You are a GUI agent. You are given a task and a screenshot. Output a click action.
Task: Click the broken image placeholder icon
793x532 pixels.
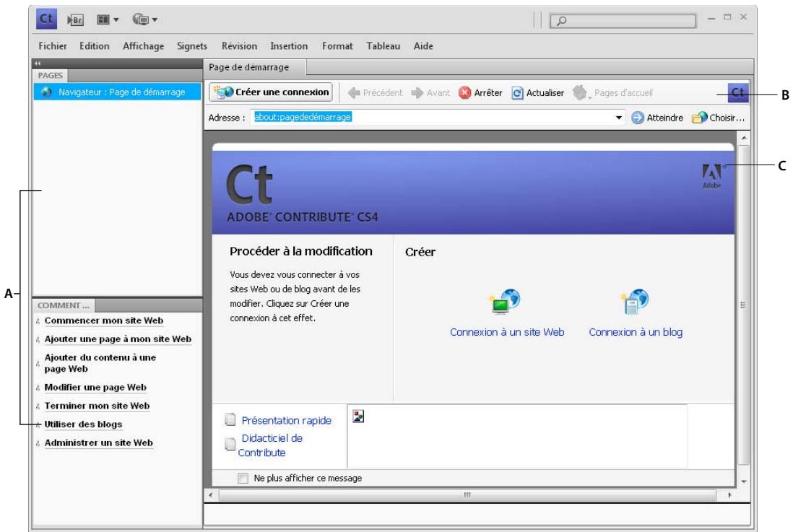tap(358, 417)
